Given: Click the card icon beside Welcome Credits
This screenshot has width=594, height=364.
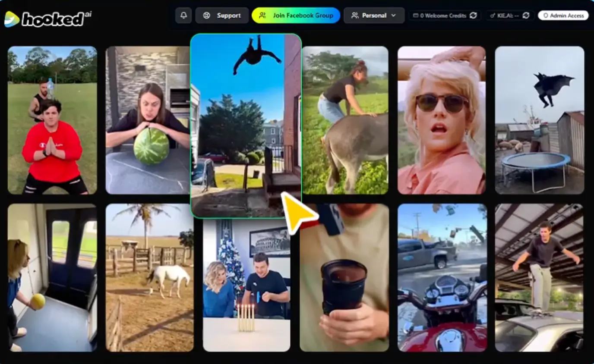Looking at the screenshot, I should pos(416,16).
